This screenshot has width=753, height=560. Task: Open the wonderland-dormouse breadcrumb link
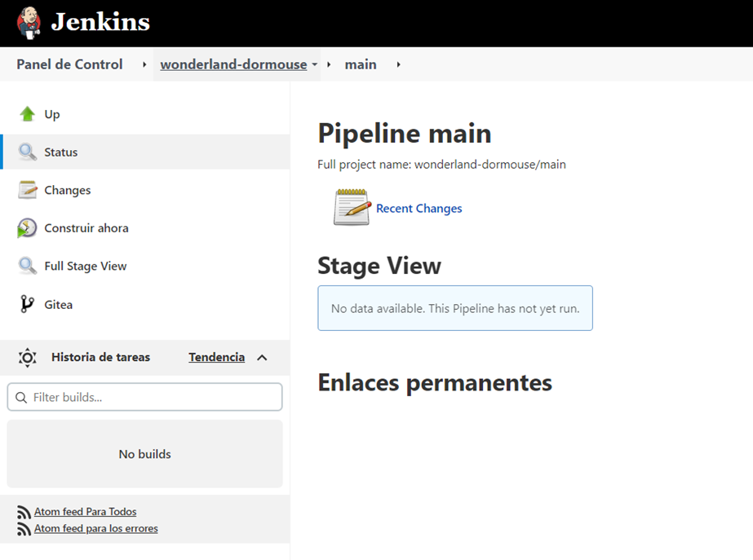(234, 64)
